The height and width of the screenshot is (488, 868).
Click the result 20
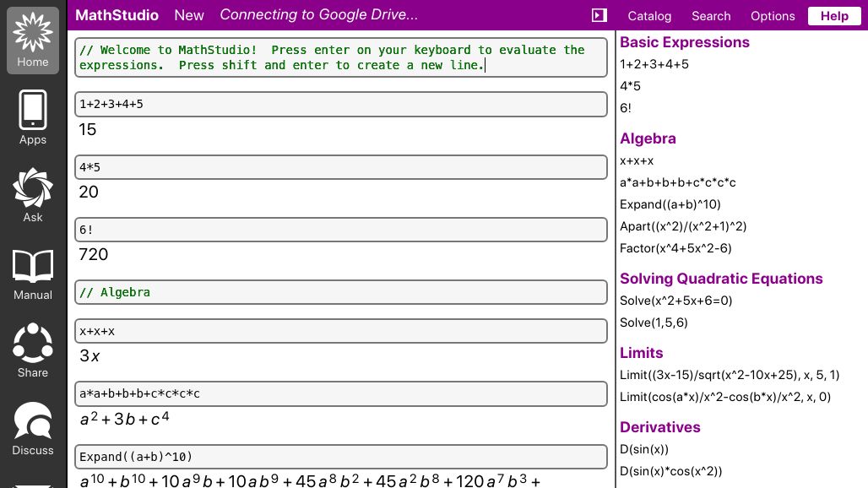pos(89,192)
